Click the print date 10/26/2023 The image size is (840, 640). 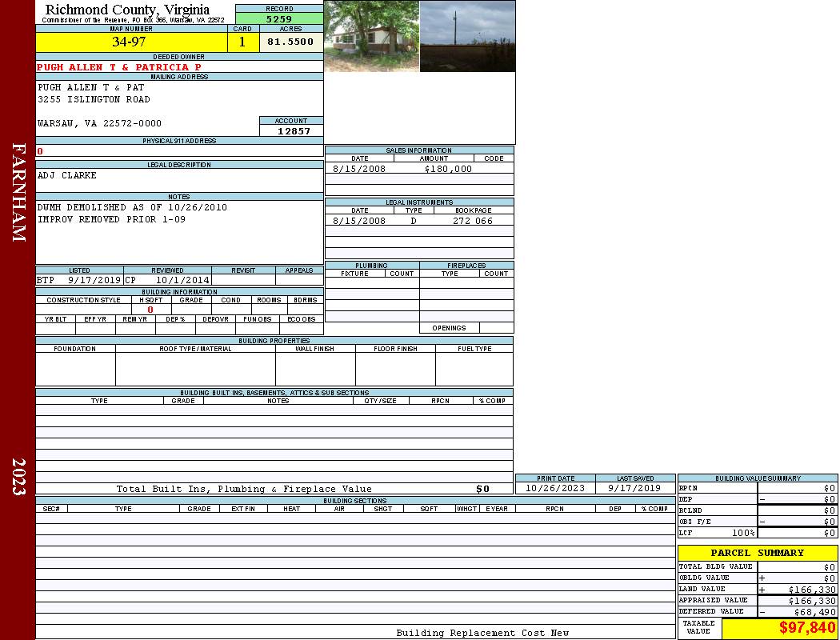click(554, 488)
